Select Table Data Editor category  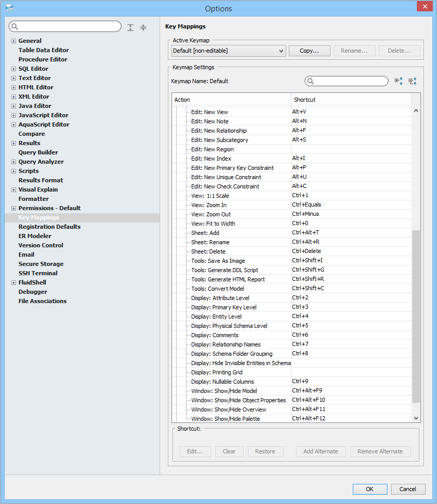[44, 50]
